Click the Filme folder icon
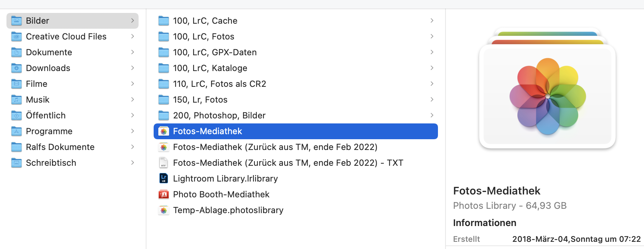Viewport: 644px width, 249px height. [17, 84]
